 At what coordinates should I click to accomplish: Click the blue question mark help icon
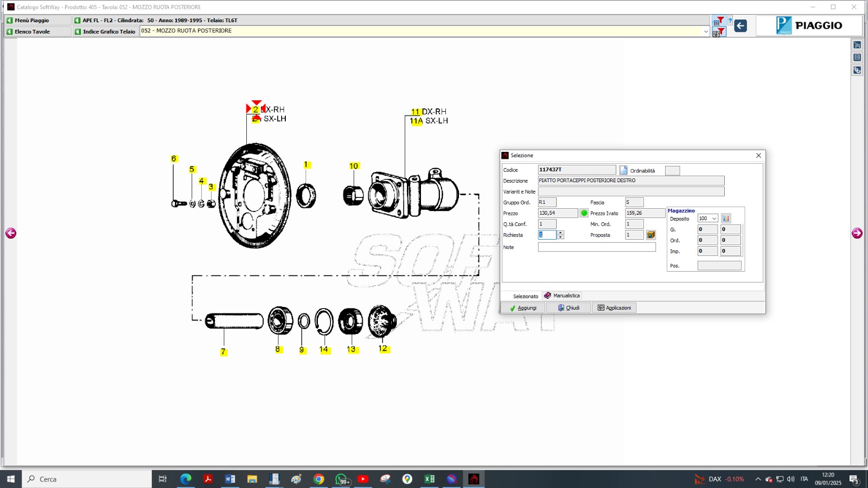click(730, 21)
